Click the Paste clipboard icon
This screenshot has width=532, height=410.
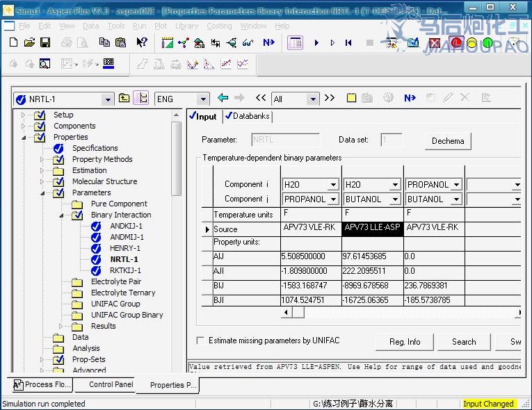click(120, 42)
